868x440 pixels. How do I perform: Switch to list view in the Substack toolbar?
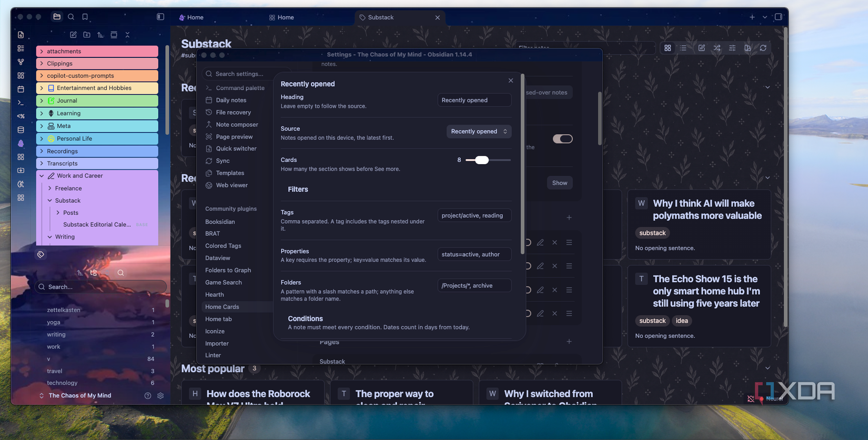[x=683, y=48]
